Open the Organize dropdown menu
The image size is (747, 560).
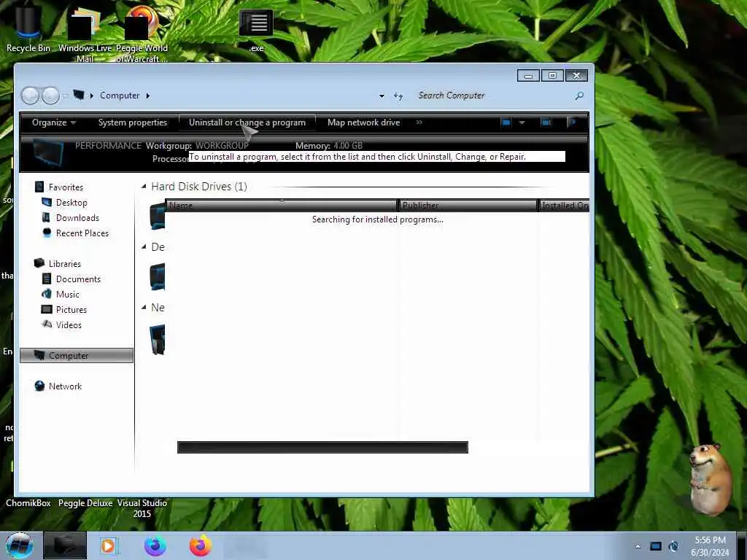(54, 122)
